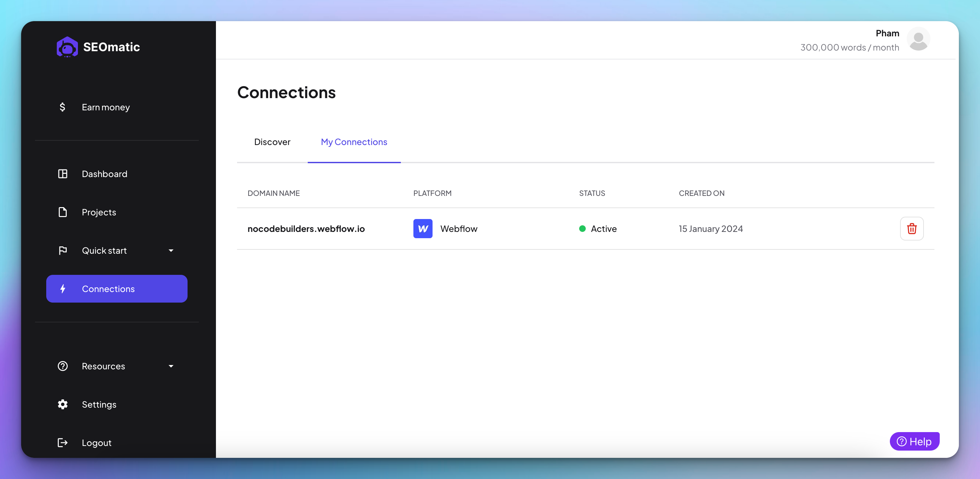Click the green Active status dot
This screenshot has width=980, height=479.
[582, 229]
